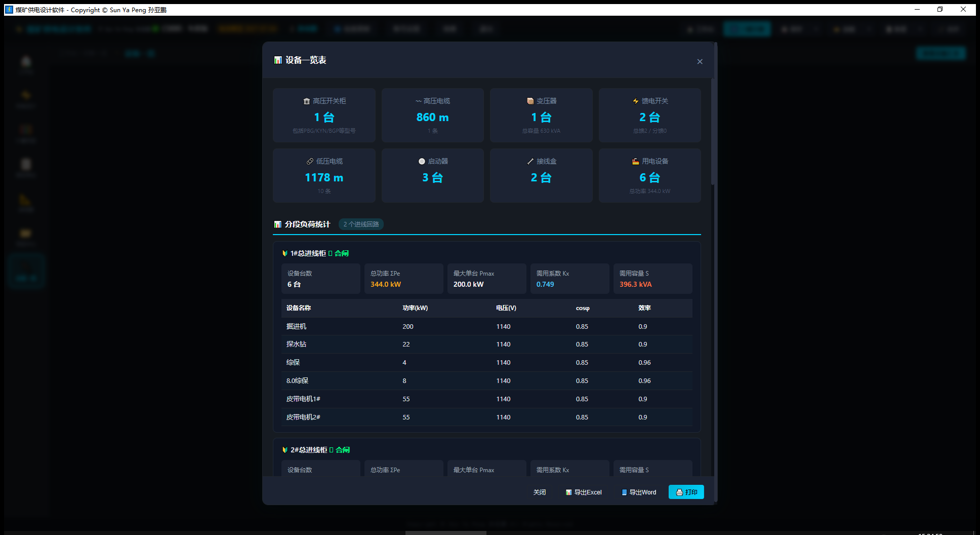
Task: Select the 探水钻 table row
Action: [x=487, y=345]
